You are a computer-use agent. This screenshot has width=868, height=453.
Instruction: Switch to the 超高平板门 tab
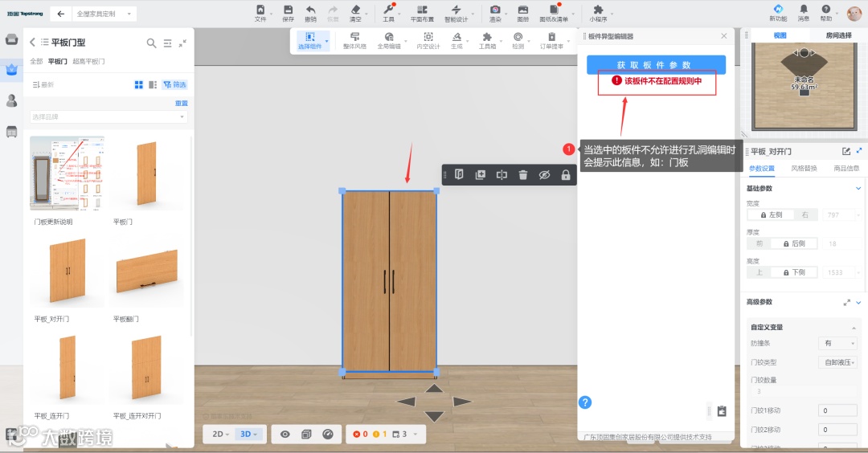tap(88, 61)
